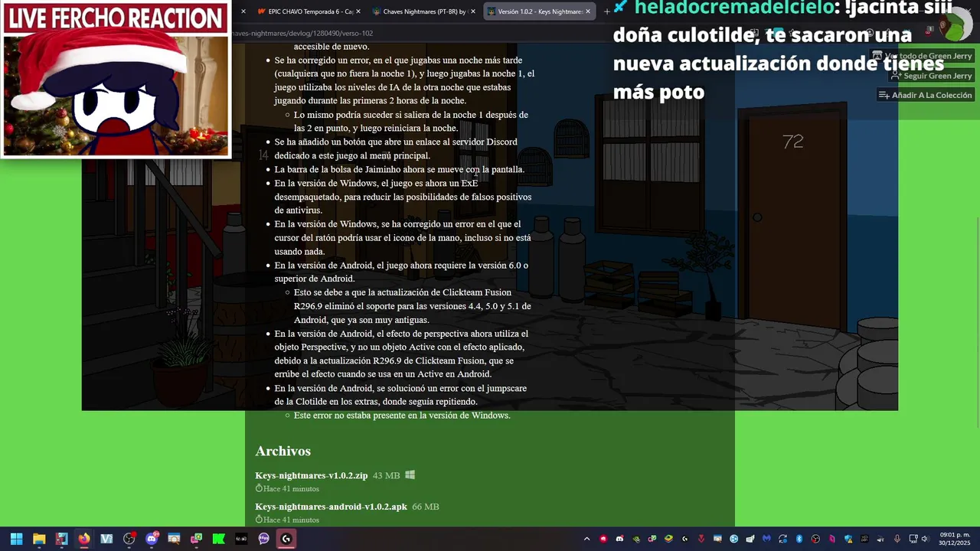Click the '66 MB' file size text
The height and width of the screenshot is (551, 980).
[425, 507]
